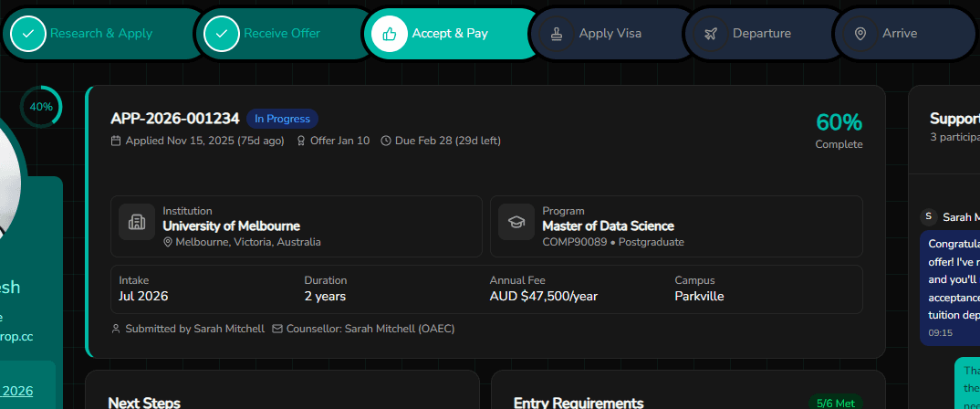The image size is (980, 409).
Task: Click 'University of Melbourne' institution name
Action: tap(231, 226)
